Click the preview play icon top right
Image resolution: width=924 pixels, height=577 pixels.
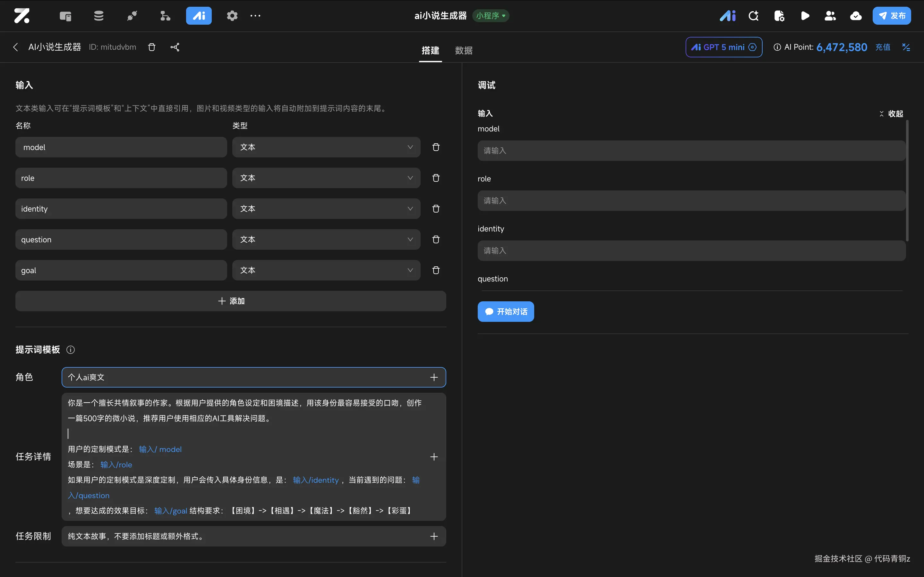pyautogui.click(x=805, y=16)
